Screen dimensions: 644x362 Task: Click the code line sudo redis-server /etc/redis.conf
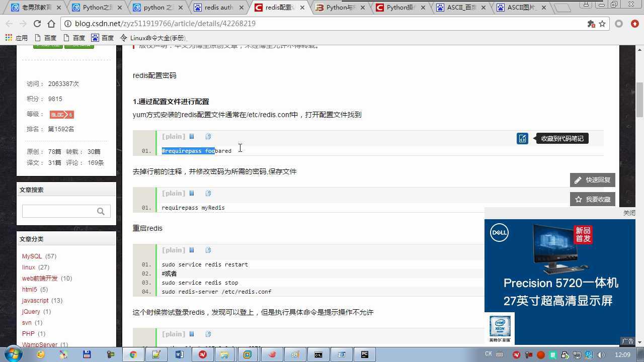[216, 292]
